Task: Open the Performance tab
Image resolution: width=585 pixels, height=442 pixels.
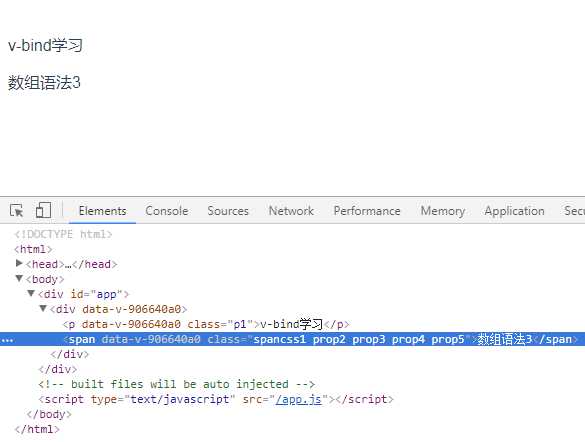Action: pyautogui.click(x=367, y=211)
